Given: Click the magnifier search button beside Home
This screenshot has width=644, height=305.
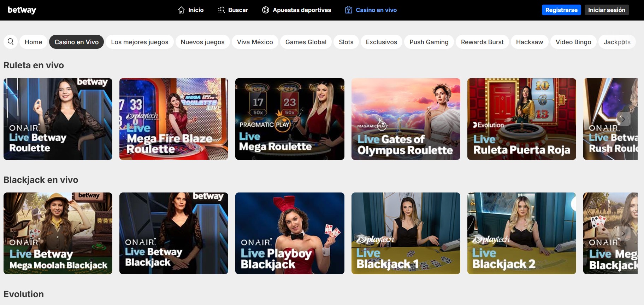Looking at the screenshot, I should pos(11,42).
